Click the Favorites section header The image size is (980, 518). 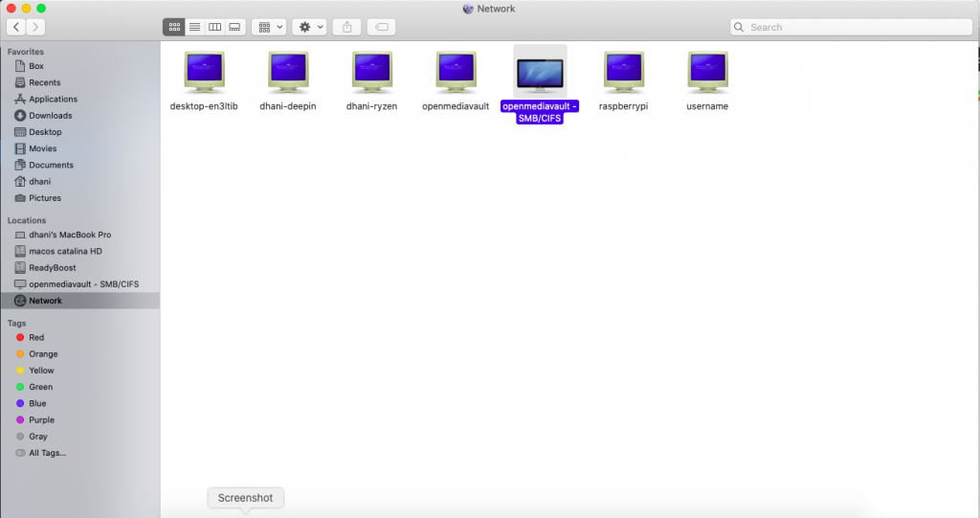click(x=26, y=52)
